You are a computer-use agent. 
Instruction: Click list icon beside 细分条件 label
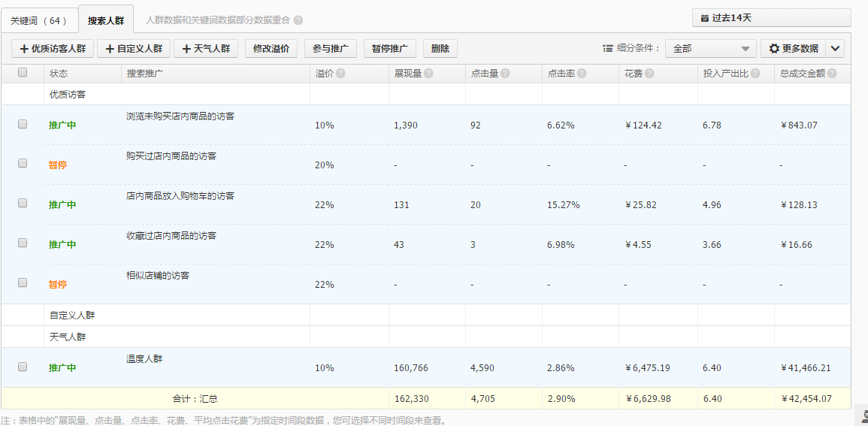(x=608, y=49)
